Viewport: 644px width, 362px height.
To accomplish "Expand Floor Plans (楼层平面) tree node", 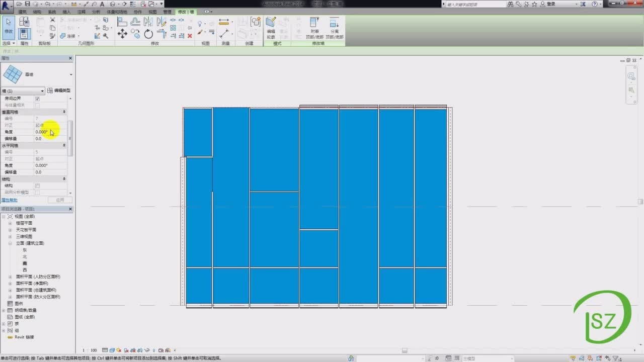I will (x=10, y=223).
